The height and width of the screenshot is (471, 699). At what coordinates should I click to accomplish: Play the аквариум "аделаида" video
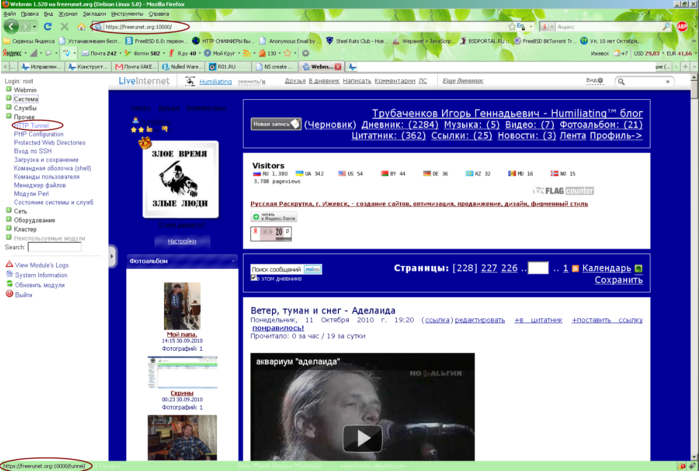click(362, 438)
